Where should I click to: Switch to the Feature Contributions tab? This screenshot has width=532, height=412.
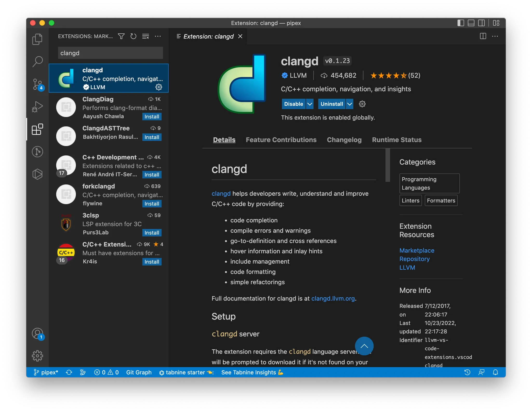pyautogui.click(x=281, y=140)
